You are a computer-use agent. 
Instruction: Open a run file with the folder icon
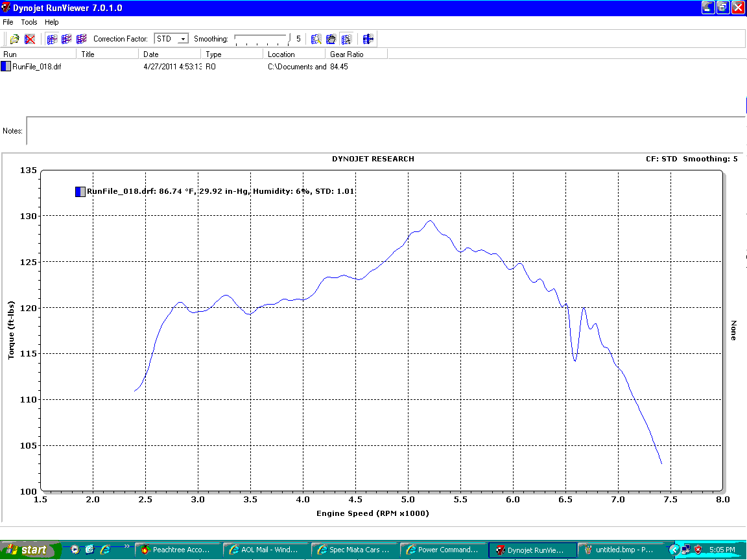(x=14, y=39)
